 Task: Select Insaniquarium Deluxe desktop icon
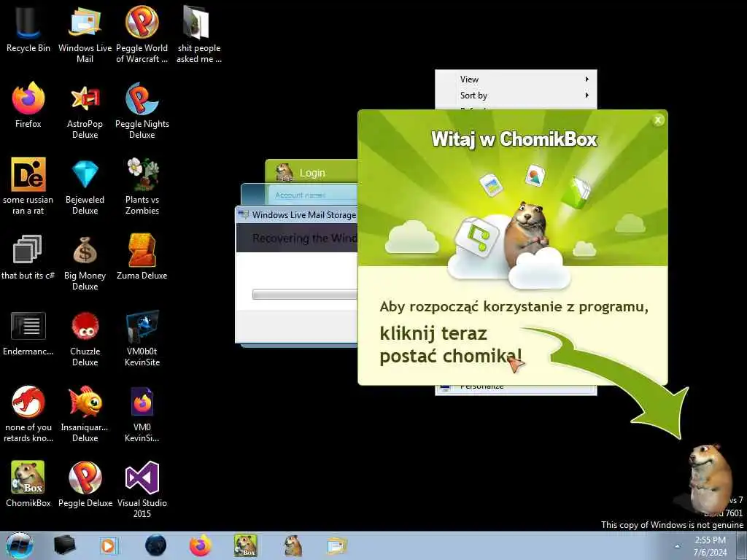85,413
